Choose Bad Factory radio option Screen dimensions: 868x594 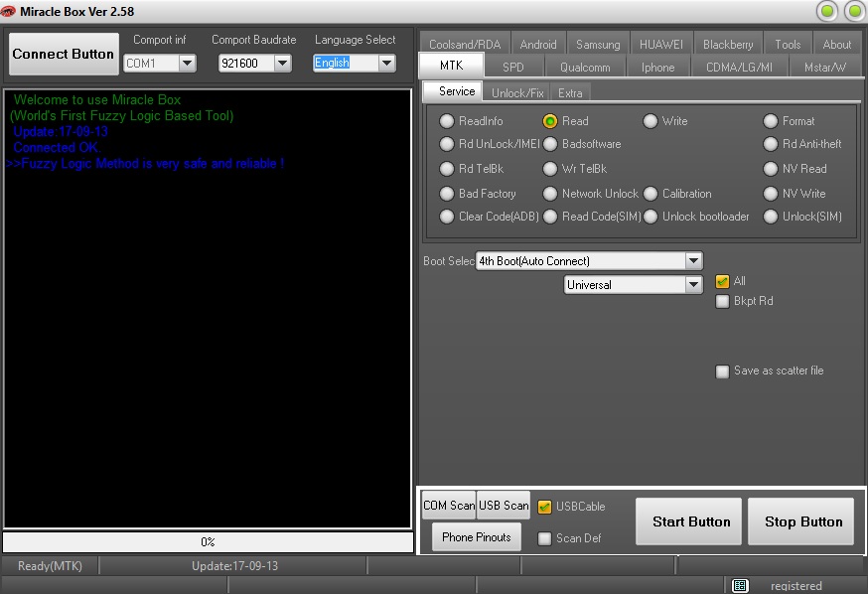[x=446, y=194]
